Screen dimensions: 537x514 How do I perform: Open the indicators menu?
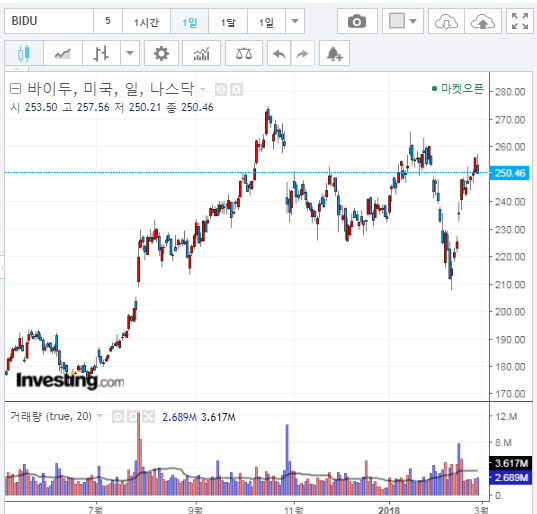point(201,53)
